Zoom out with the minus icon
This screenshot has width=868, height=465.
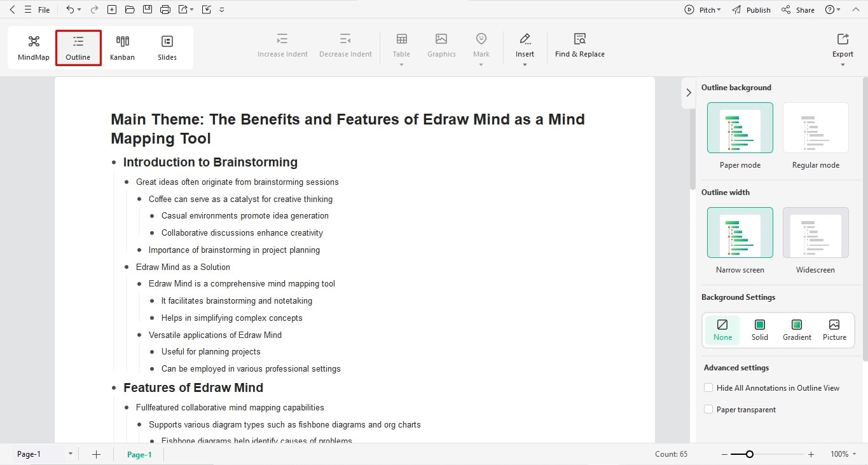click(725, 454)
